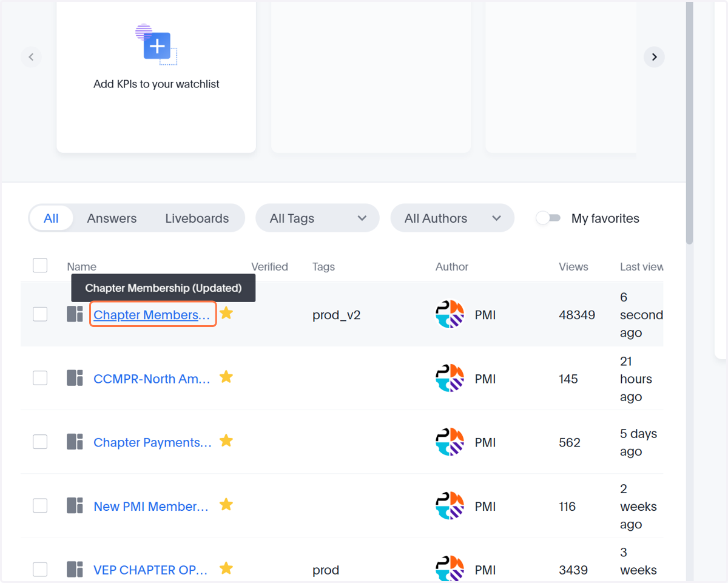Click the 48349 views value
The height and width of the screenshot is (583, 728).
[577, 315]
